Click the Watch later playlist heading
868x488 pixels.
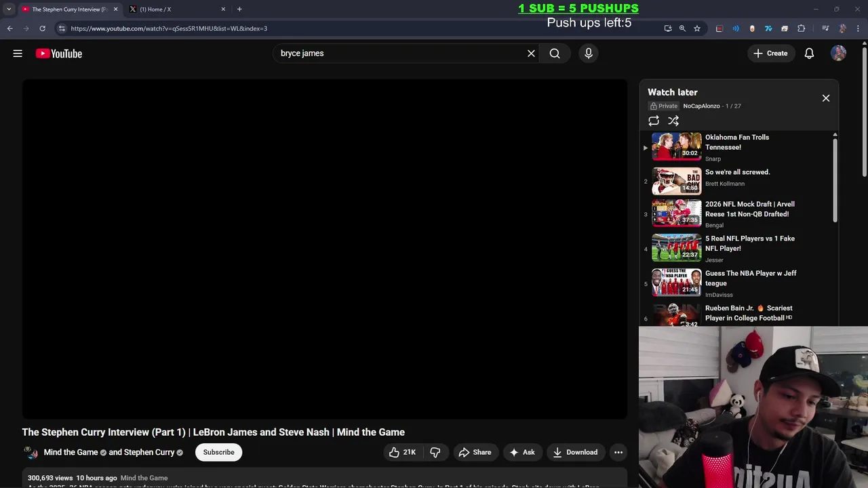tap(673, 92)
